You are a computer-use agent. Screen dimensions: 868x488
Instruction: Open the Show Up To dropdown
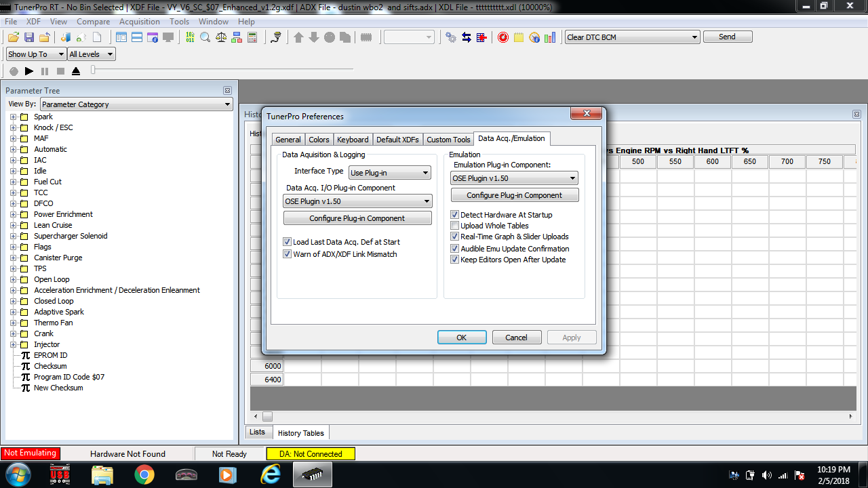[x=36, y=54]
